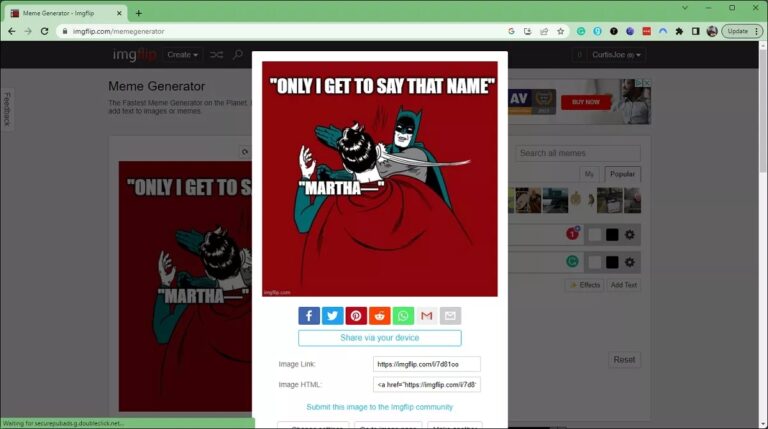Click the rotate icon above background meme
The height and width of the screenshot is (429, 768).
click(245, 152)
